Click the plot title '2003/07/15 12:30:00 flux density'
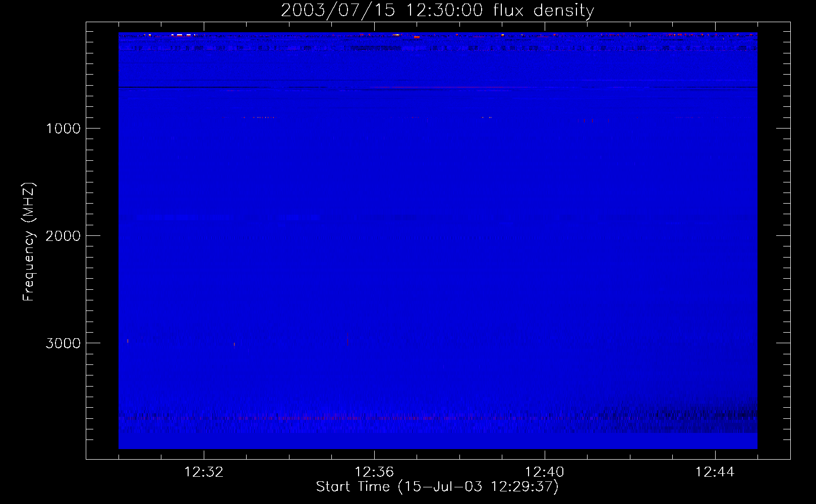 (437, 10)
